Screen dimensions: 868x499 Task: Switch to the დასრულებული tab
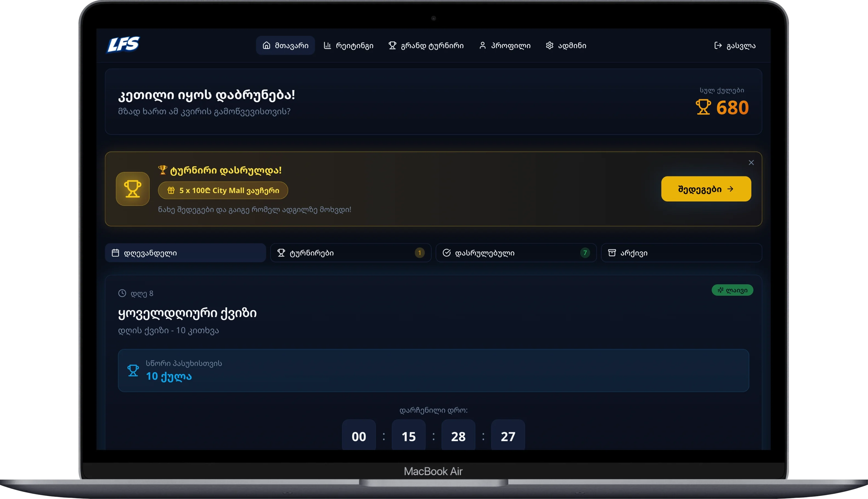coord(516,253)
